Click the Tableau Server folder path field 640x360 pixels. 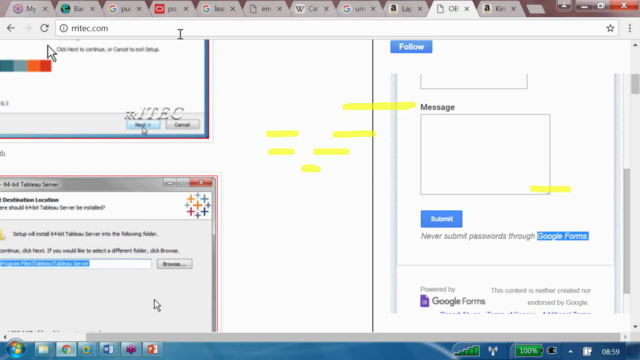click(x=76, y=264)
